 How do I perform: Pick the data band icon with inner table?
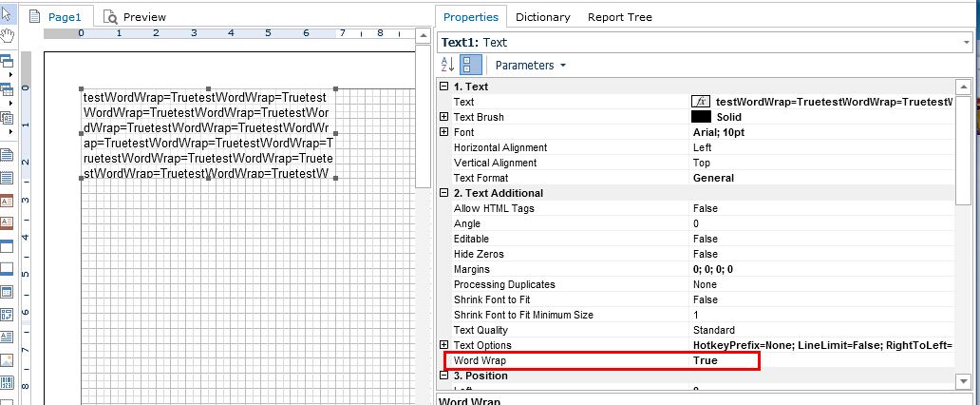pos(7,292)
